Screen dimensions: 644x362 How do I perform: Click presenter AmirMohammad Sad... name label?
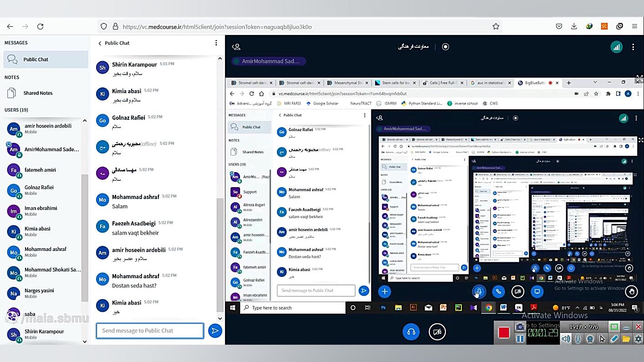point(271,61)
